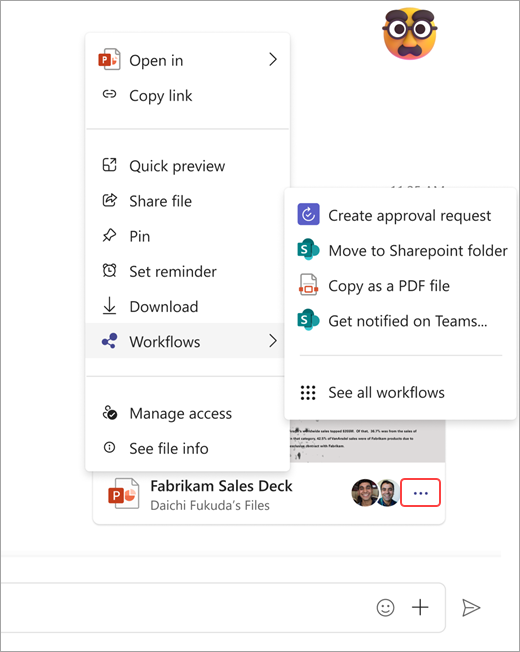Select Share file option
Image resolution: width=520 pixels, height=652 pixels.
pyautogui.click(x=187, y=200)
